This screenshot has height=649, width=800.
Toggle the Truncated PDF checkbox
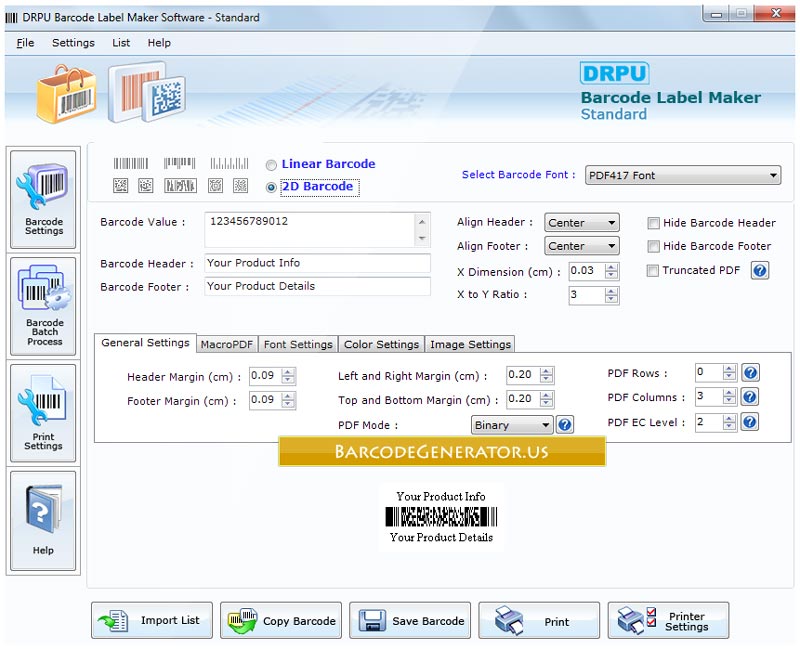653,270
